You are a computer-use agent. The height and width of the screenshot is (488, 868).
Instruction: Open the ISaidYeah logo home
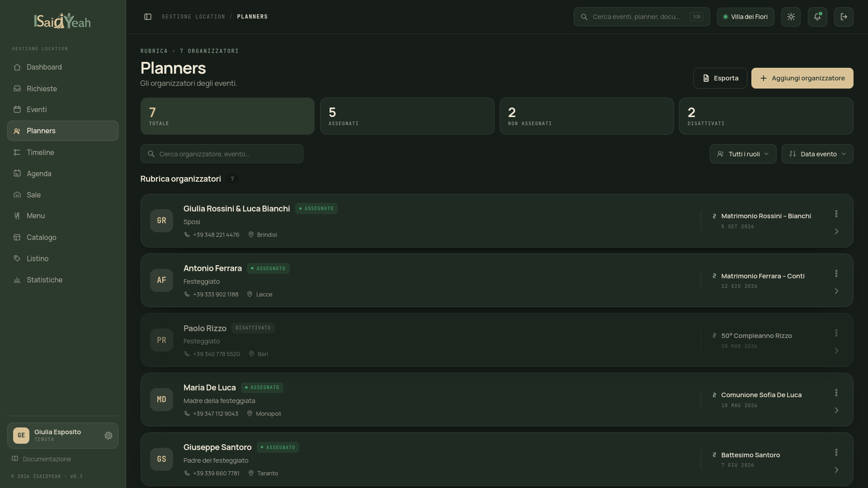tap(62, 21)
